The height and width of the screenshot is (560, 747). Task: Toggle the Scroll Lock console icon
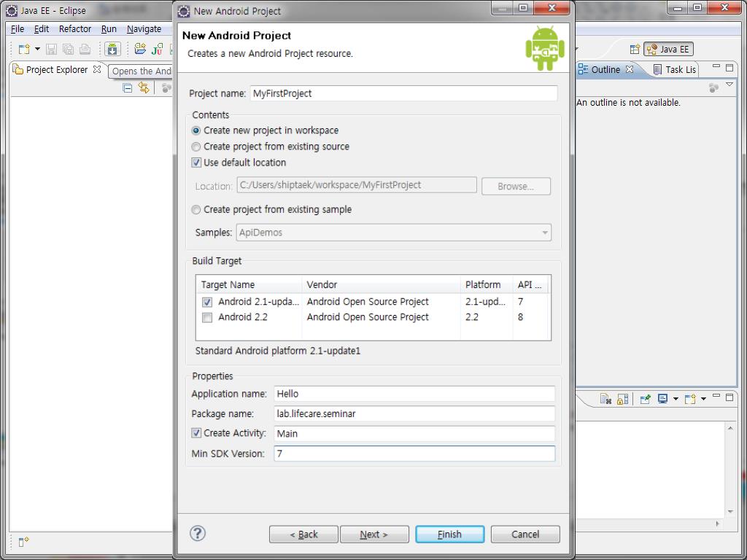622,399
